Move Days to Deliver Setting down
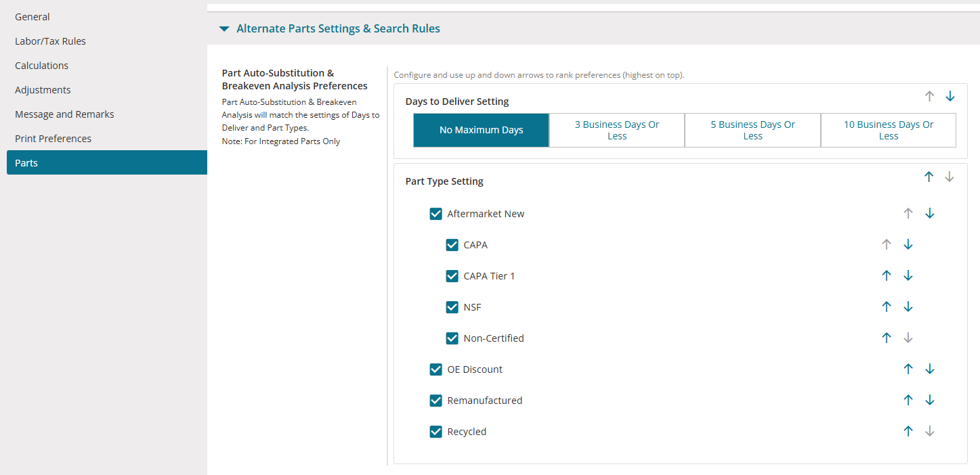 [x=950, y=97]
